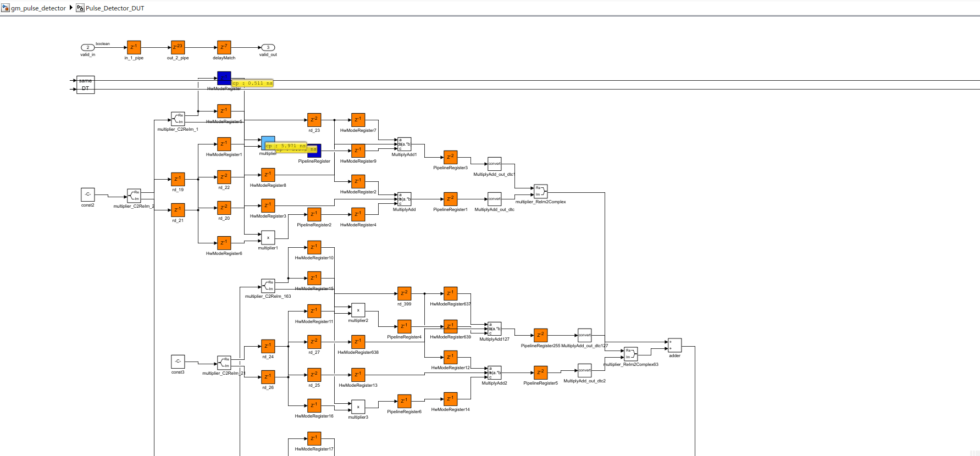
Task: Select the multiplier1 product block
Action: pos(268,237)
